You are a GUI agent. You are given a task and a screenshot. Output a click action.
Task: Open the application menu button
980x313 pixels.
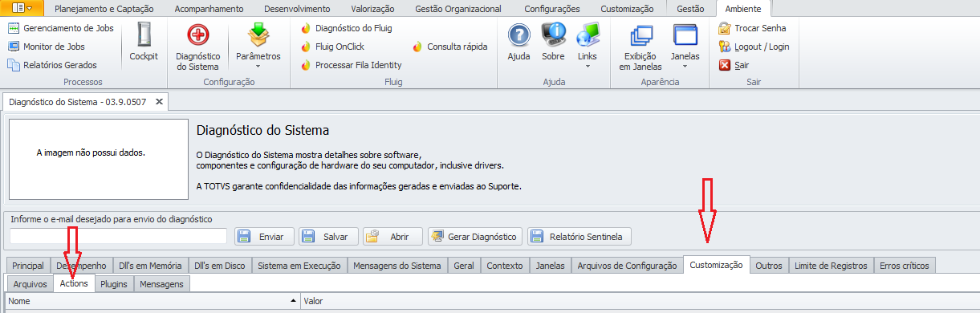click(22, 8)
